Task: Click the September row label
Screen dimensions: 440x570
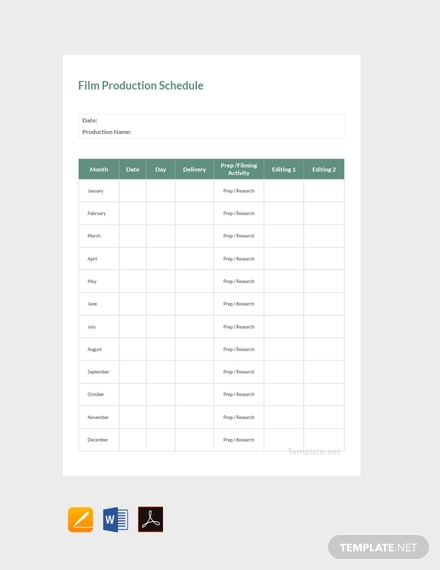Action: click(98, 372)
